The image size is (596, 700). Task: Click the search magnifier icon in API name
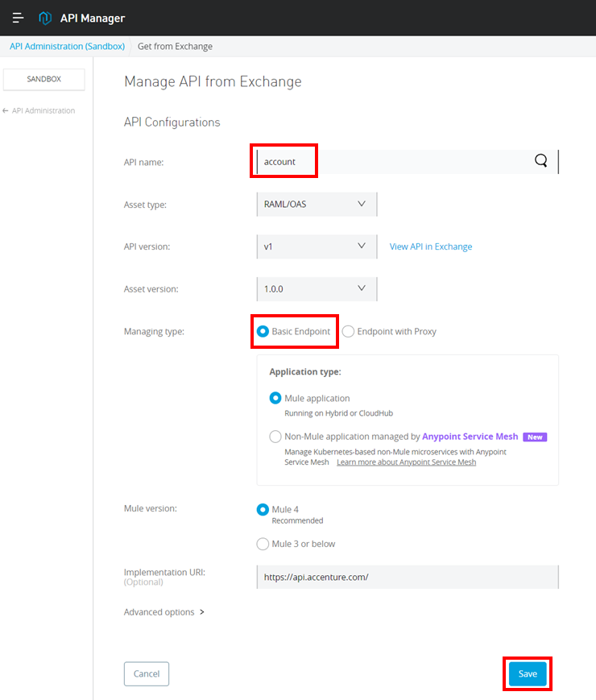tap(540, 161)
